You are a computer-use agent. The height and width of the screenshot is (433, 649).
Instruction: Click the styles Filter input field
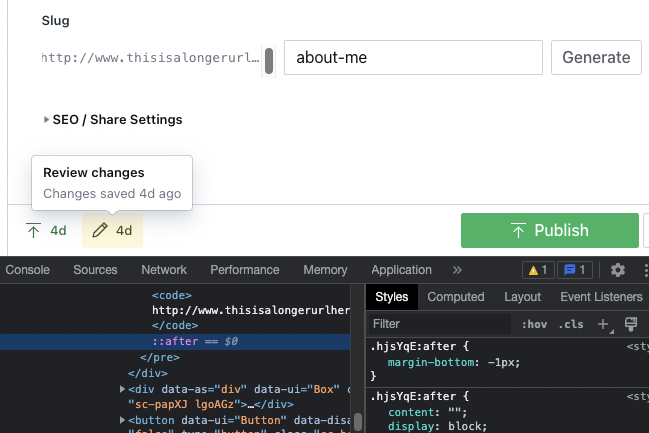(x=440, y=324)
